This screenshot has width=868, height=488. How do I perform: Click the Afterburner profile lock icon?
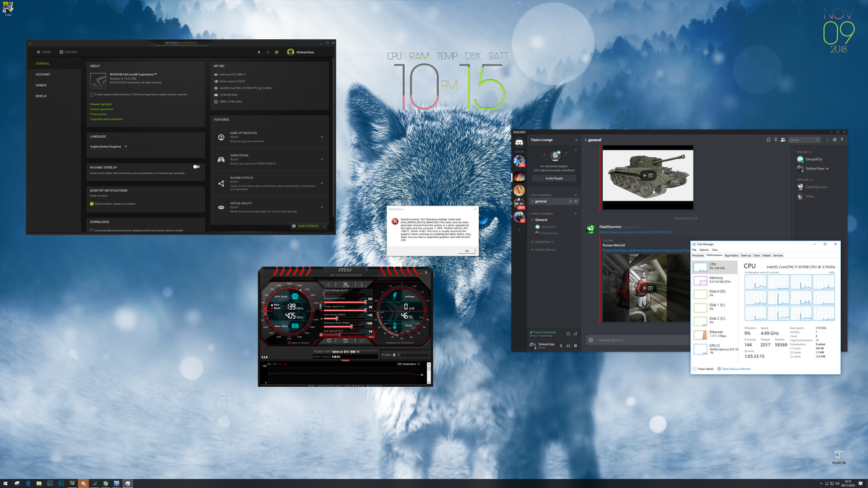(394, 354)
